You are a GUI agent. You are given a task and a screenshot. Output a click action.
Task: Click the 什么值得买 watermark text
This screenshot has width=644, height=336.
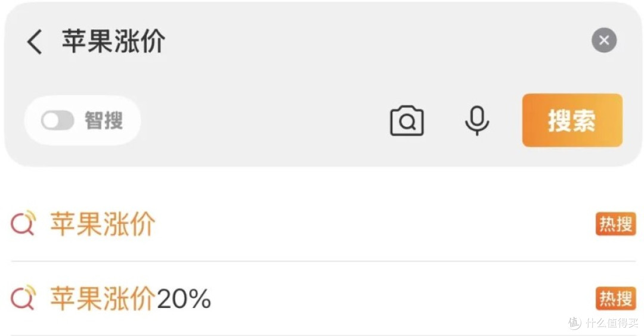click(x=611, y=323)
